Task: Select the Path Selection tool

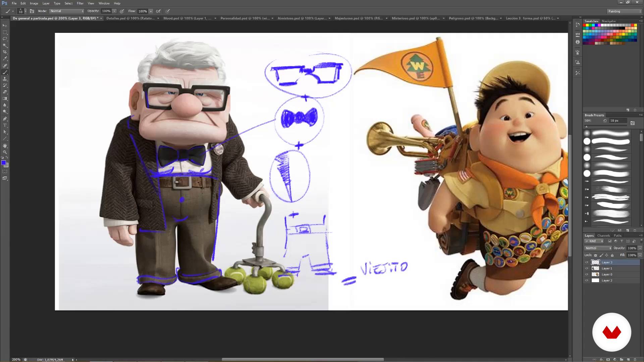Action: point(5,132)
